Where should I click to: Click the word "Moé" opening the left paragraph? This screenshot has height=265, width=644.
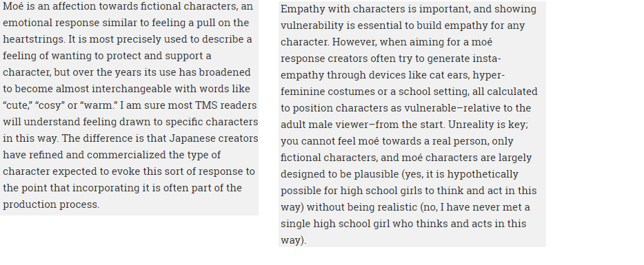(12, 7)
